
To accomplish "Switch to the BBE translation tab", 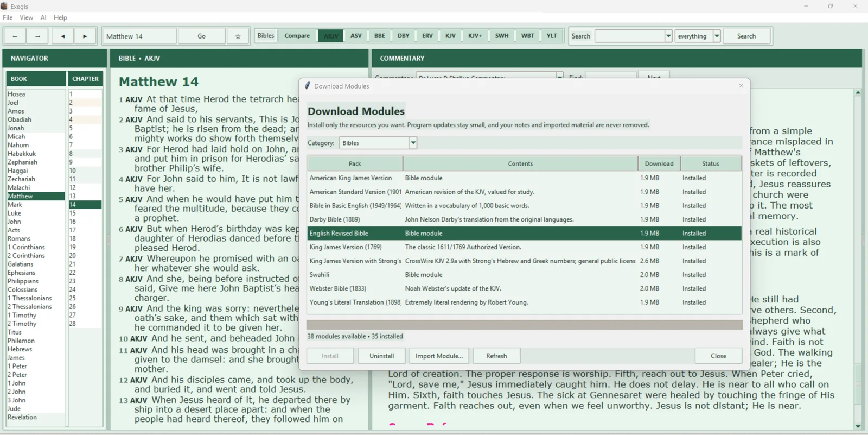I will pos(380,36).
